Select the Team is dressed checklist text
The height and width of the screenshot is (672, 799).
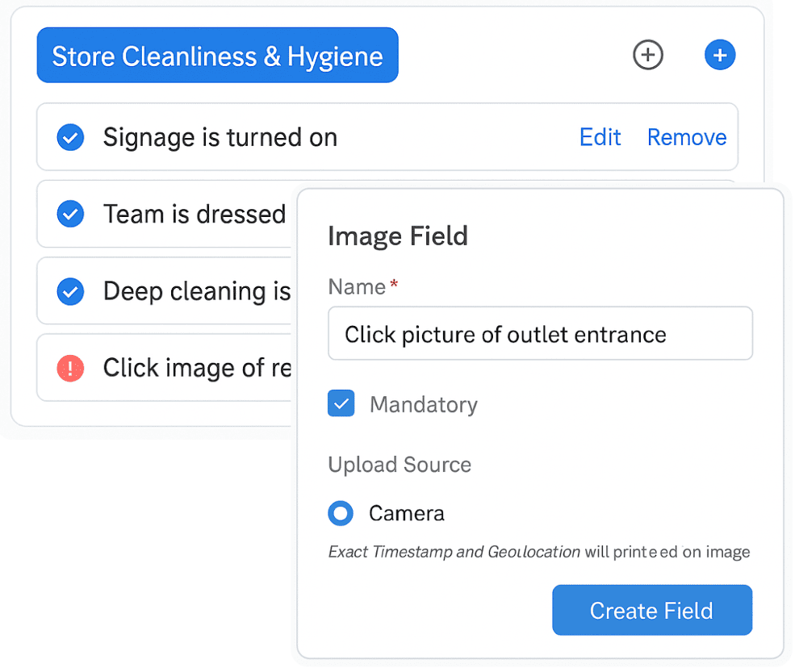[x=195, y=215]
